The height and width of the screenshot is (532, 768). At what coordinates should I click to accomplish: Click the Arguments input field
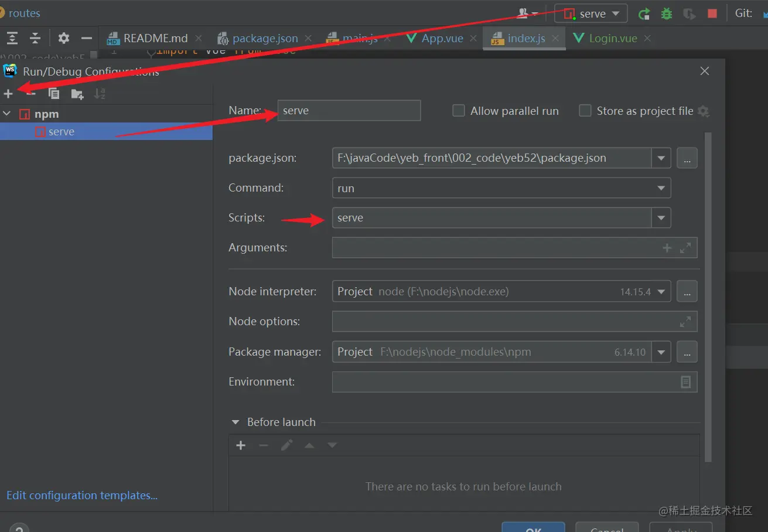point(514,248)
